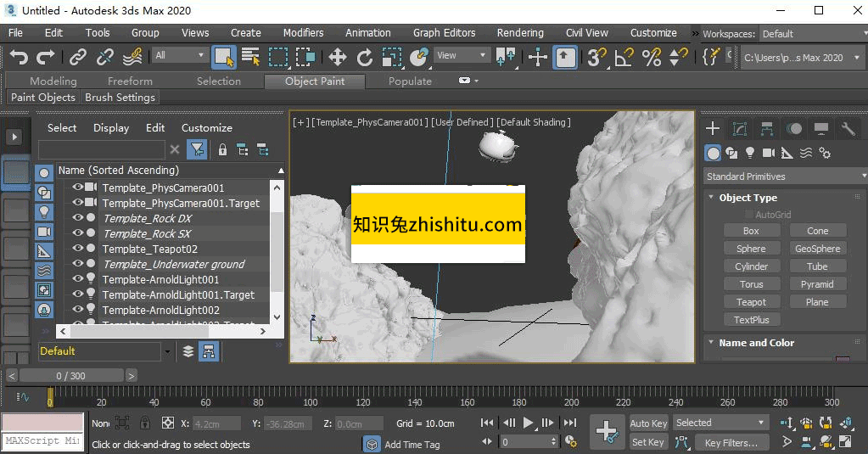Select the Geometry category sphere icon
The width and height of the screenshot is (868, 454).
click(x=713, y=153)
